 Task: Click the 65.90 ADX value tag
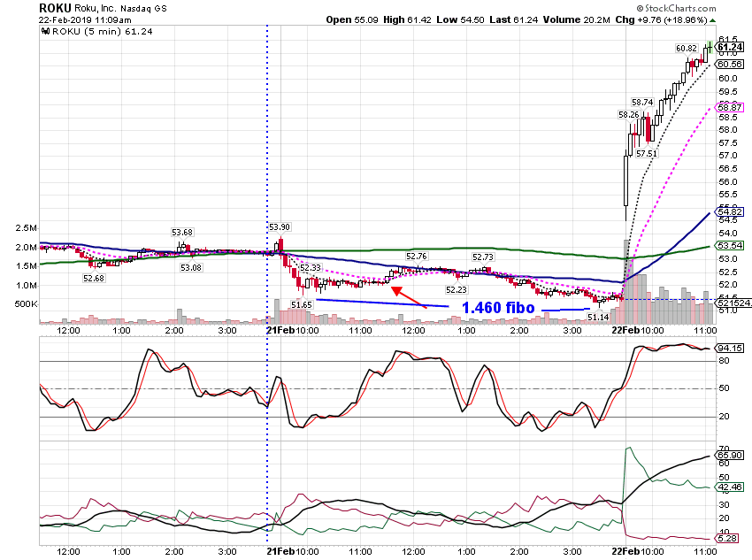(730, 456)
